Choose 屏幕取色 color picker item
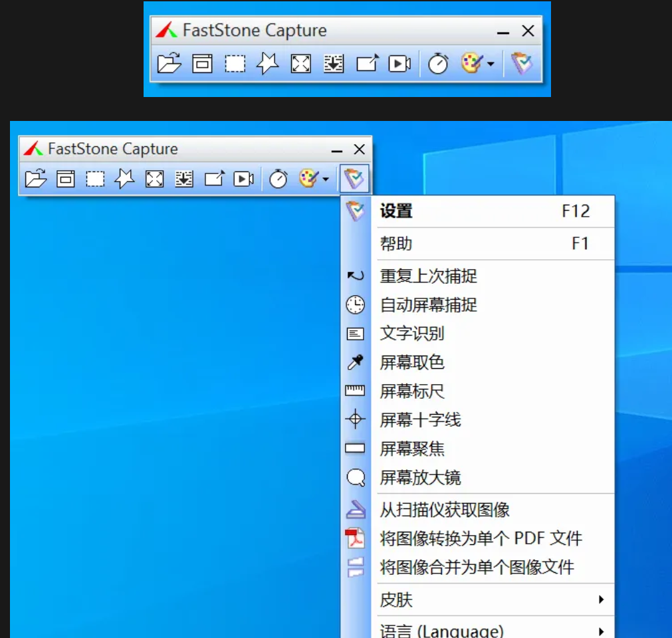This screenshot has height=638, width=672. 477,362
